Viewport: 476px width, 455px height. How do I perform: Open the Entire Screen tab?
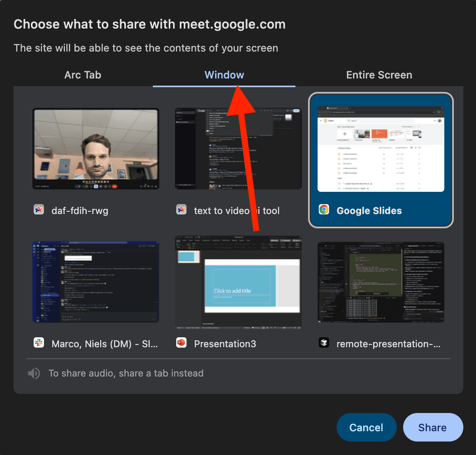tap(379, 75)
